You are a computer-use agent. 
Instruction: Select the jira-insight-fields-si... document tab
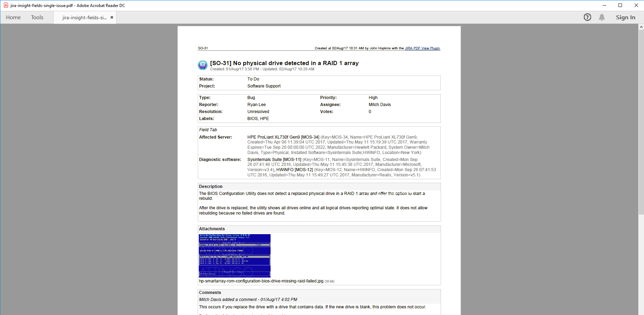pos(84,17)
